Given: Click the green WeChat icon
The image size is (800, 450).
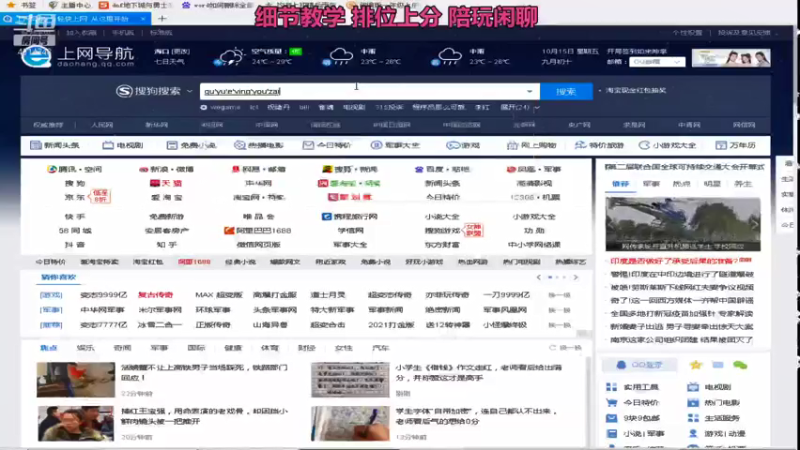Looking at the screenshot, I should click(740, 365).
